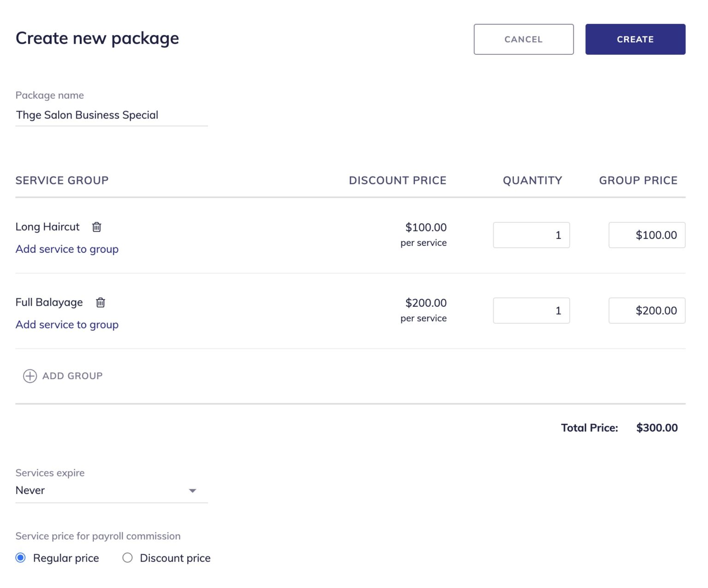Click trash icon beside Full Balayage

(x=100, y=303)
